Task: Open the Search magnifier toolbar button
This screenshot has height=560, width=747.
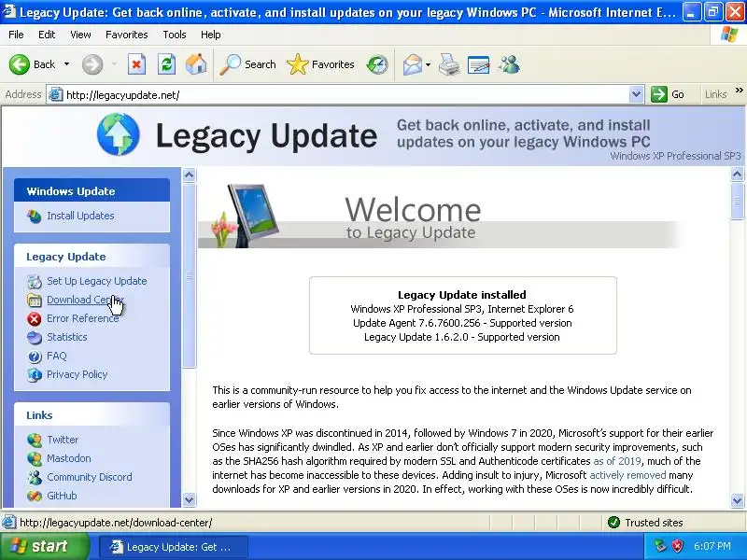Action: pyautogui.click(x=247, y=64)
